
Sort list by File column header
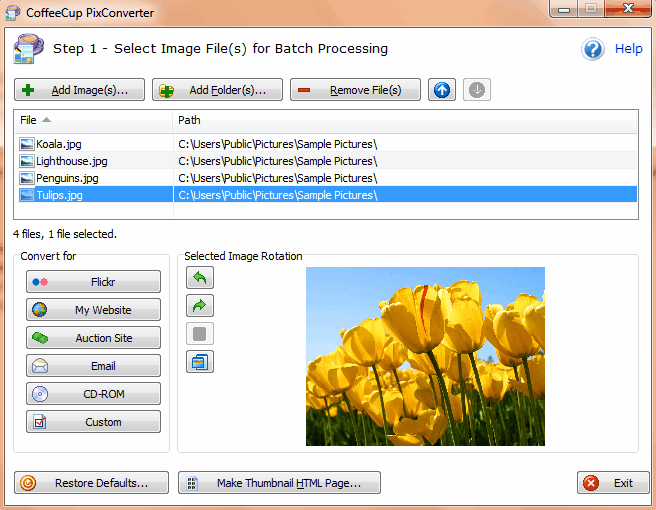click(93, 120)
